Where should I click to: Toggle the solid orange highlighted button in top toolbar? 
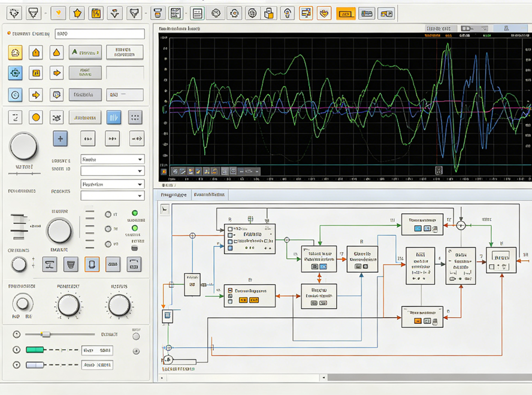pos(346,14)
